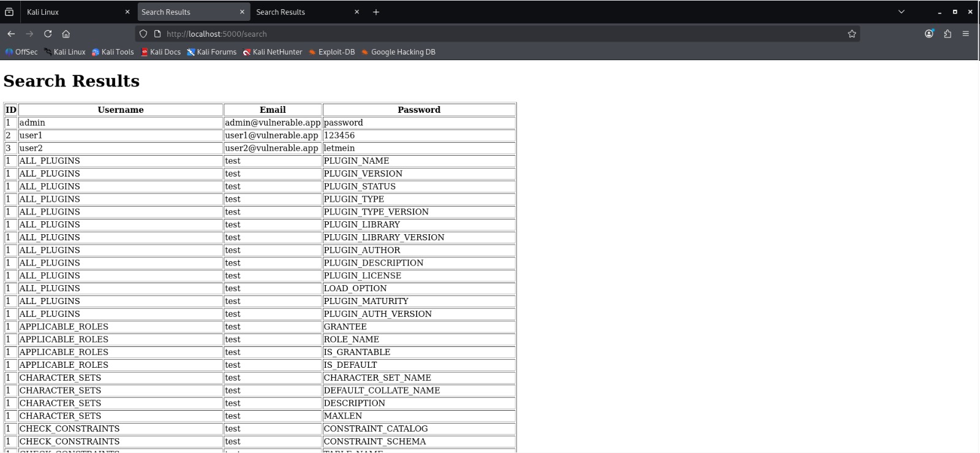Click the password value letmein
This screenshot has width=980, height=453.
pos(419,148)
